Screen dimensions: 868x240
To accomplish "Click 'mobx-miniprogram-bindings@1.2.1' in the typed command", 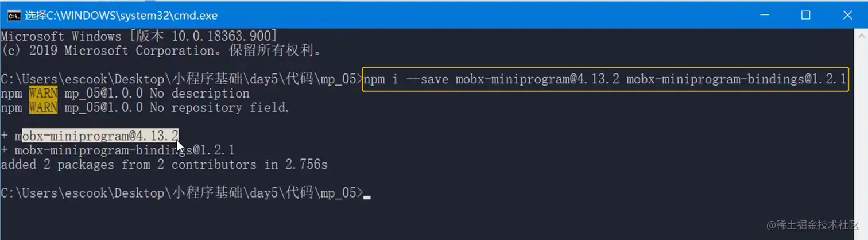I will click(x=736, y=79).
